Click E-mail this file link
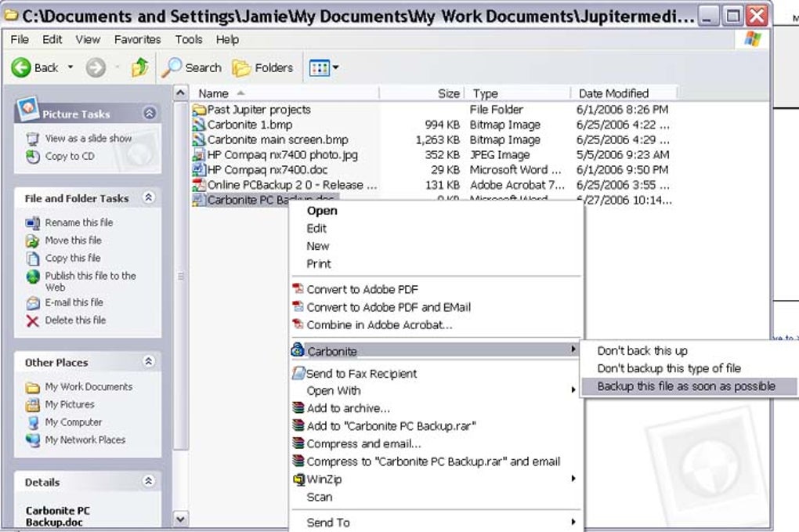 [x=74, y=302]
